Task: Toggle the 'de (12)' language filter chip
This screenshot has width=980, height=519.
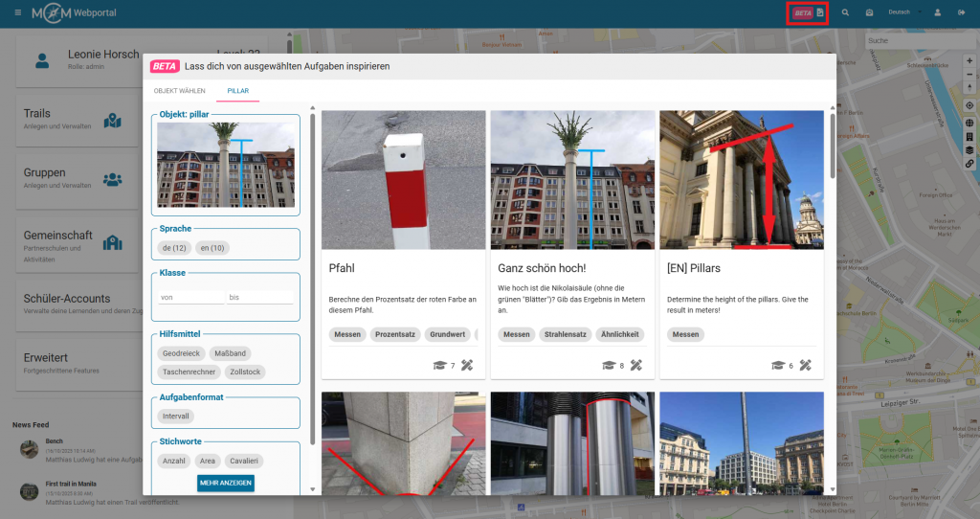Action: (x=173, y=248)
